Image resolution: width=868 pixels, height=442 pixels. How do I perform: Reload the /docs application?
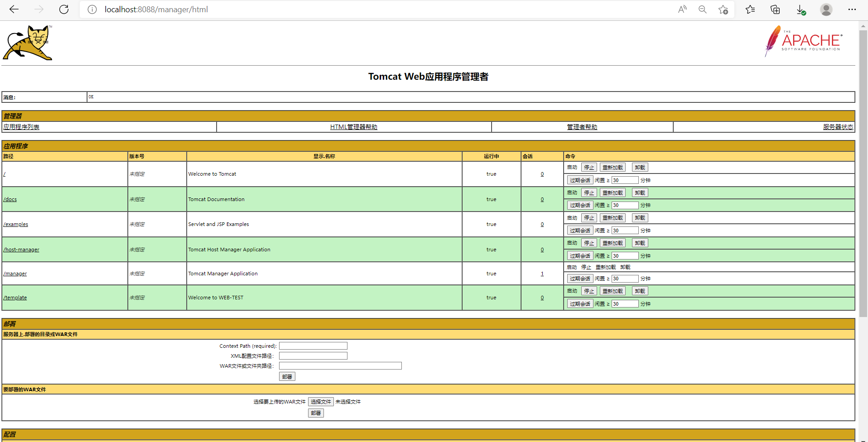pyautogui.click(x=612, y=193)
